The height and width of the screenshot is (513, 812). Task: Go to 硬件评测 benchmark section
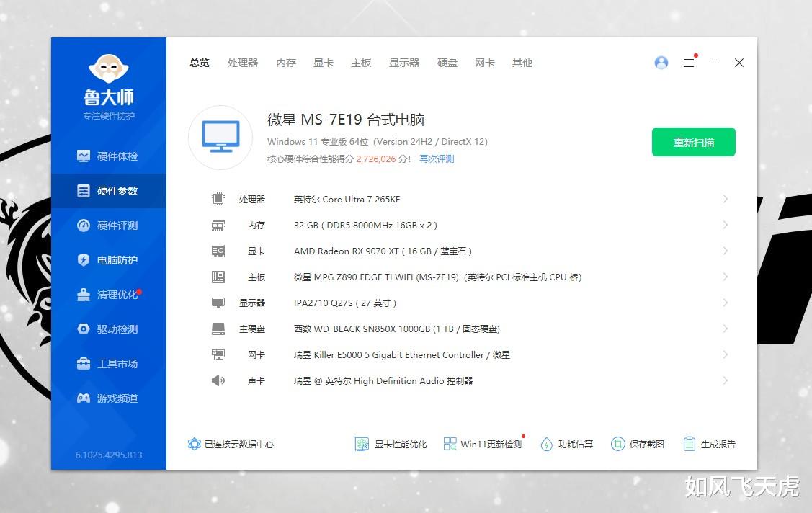pyautogui.click(x=108, y=226)
